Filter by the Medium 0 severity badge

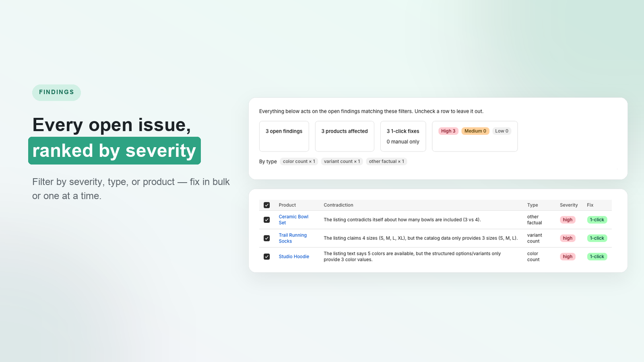[x=475, y=131]
